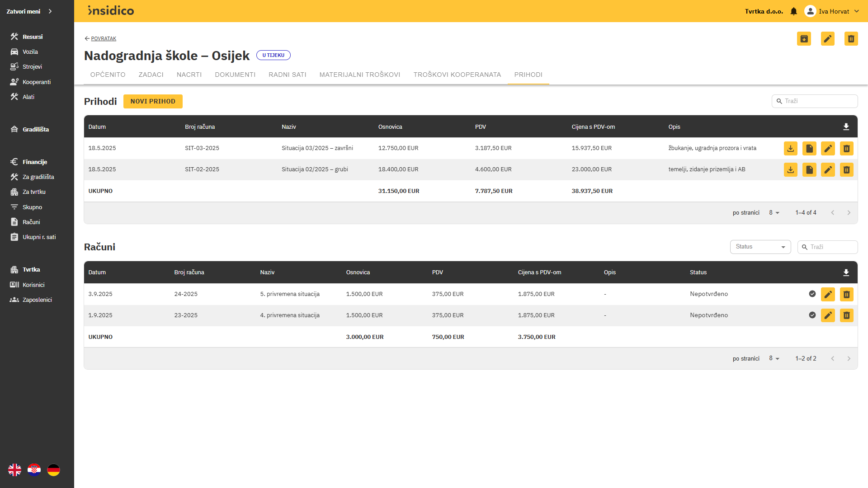Click the notification bell icon

793,11
